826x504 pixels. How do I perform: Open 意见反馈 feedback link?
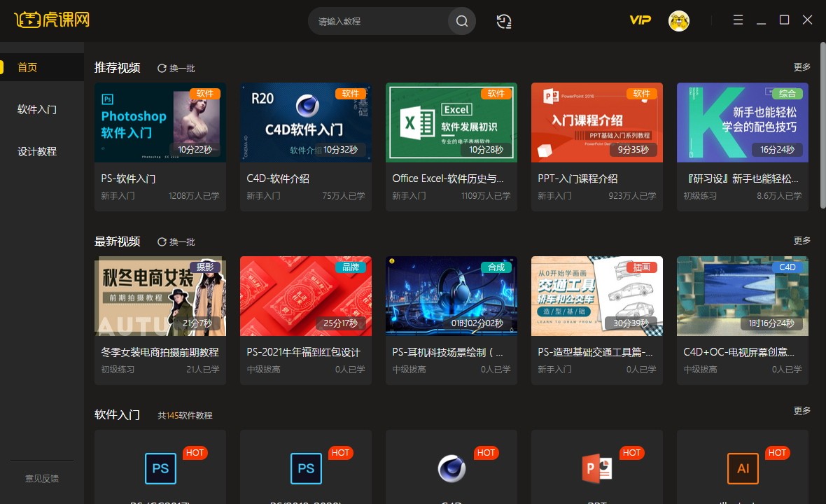(42, 479)
